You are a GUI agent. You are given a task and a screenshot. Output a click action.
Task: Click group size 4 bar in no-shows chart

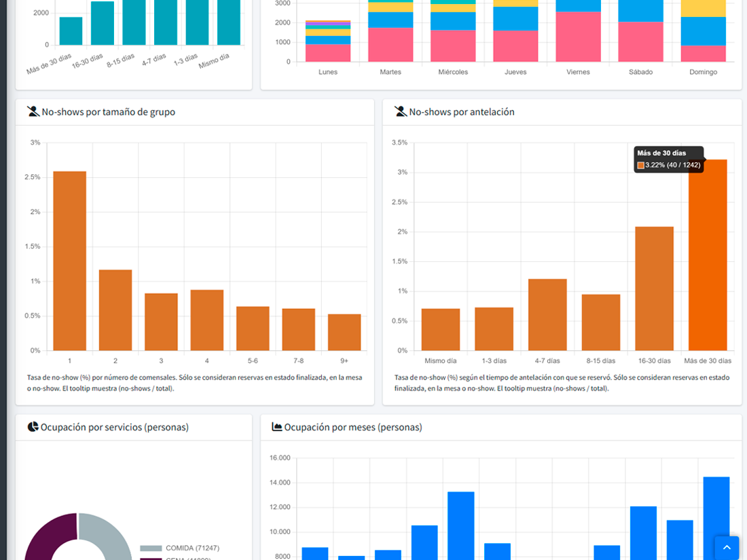click(206, 320)
